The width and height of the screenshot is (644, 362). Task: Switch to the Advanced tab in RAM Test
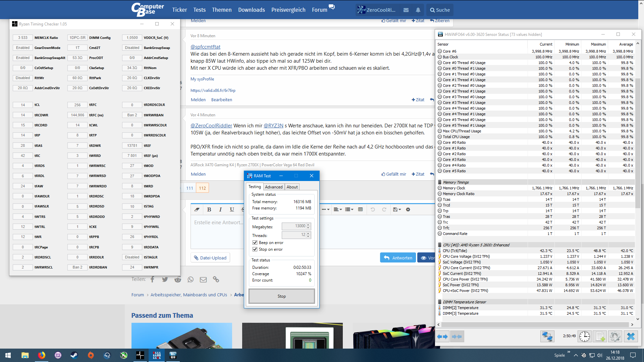point(274,187)
